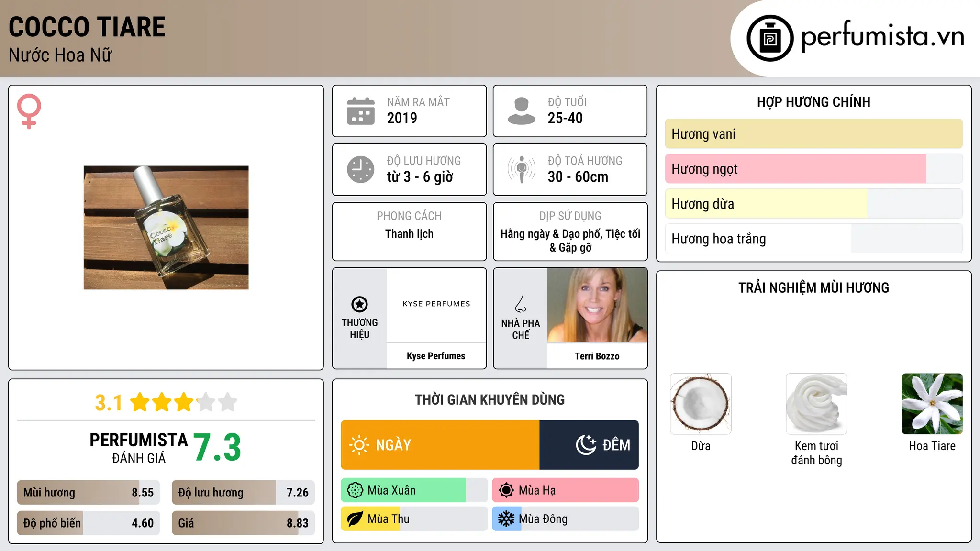Click the first yellow rating star
The image size is (980, 551).
(140, 402)
